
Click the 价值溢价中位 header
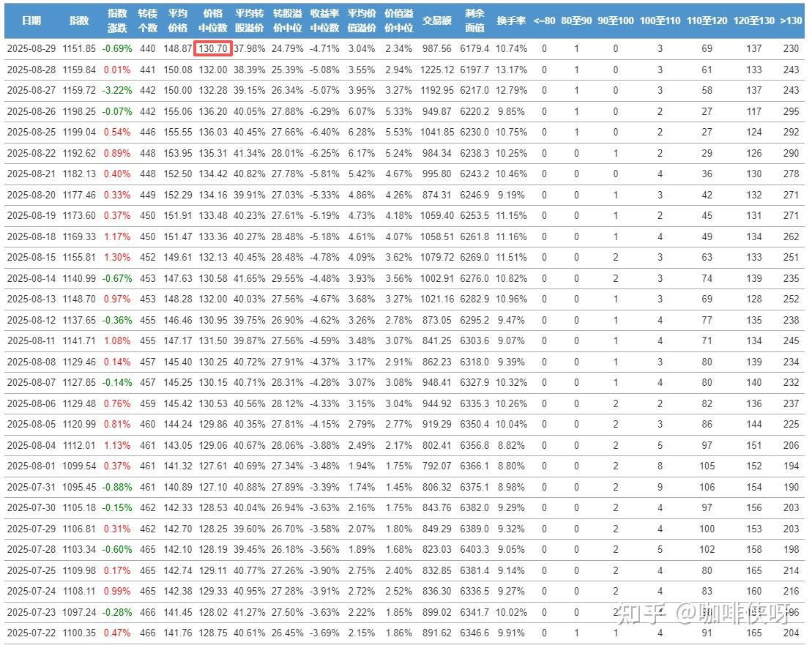tap(399, 21)
